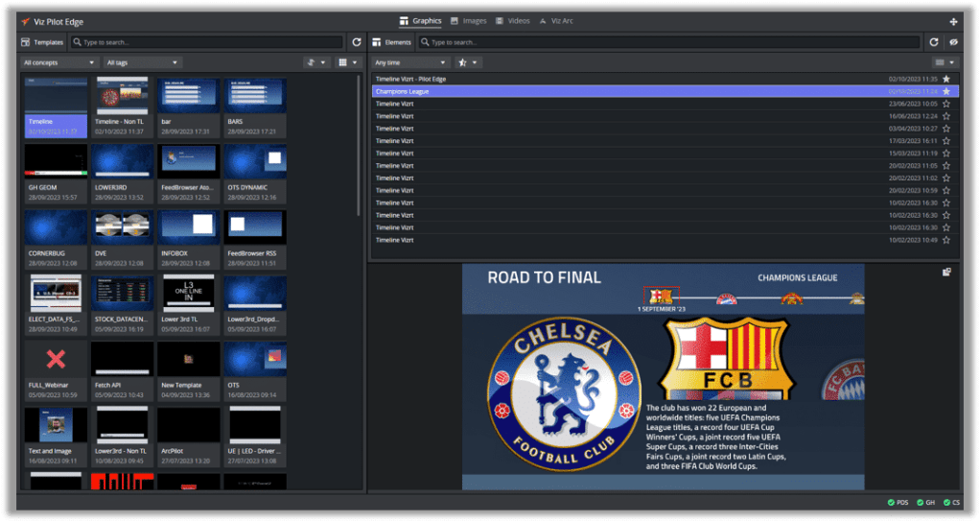The image size is (980, 522).
Task: Star the element dated 20/02/2023 11:05
Action: pyautogui.click(x=946, y=166)
